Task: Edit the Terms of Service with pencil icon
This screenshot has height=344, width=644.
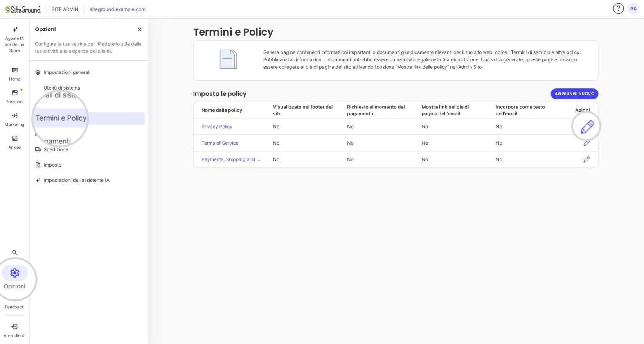Action: (x=586, y=143)
